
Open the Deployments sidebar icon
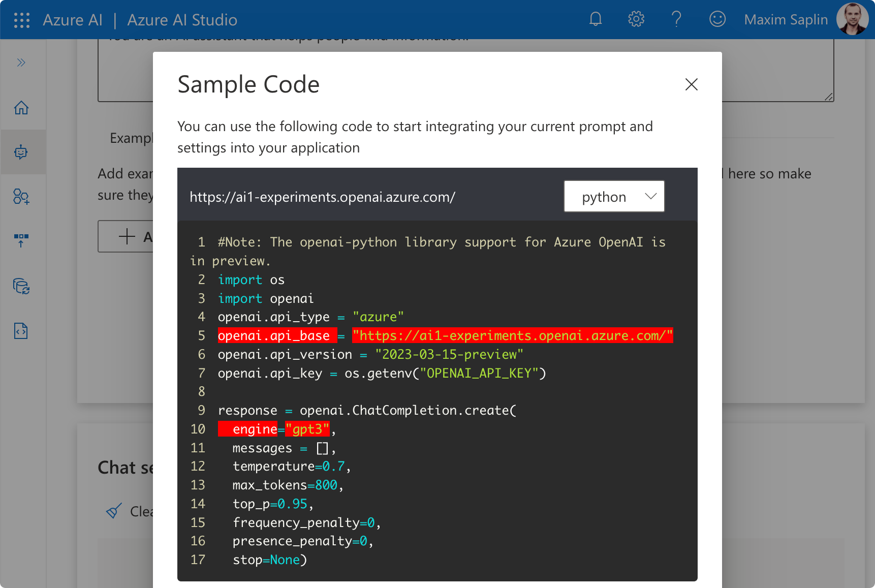21,241
